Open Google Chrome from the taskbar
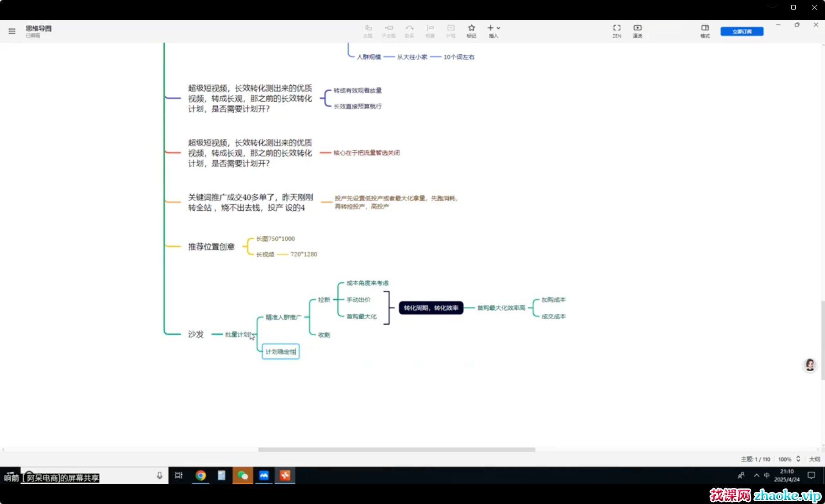Screen dimensions: 825x504 pyautogui.click(x=200, y=476)
